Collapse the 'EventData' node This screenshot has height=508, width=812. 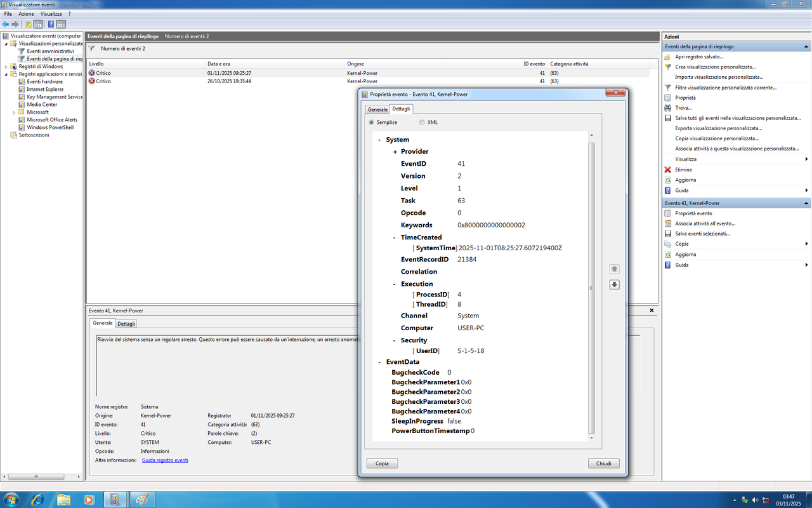(x=379, y=362)
